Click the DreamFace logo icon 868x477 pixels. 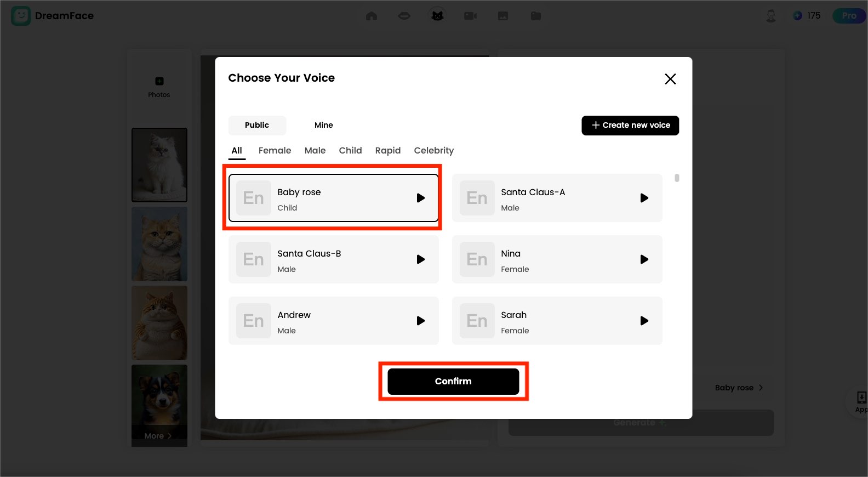click(x=21, y=16)
